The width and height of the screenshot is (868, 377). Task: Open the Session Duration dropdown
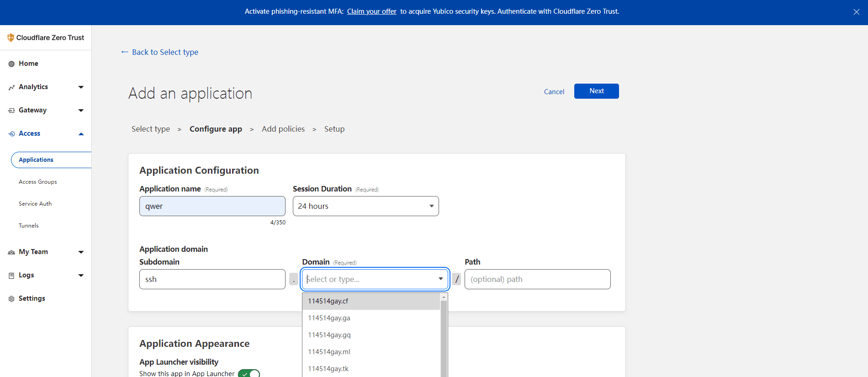(x=365, y=206)
